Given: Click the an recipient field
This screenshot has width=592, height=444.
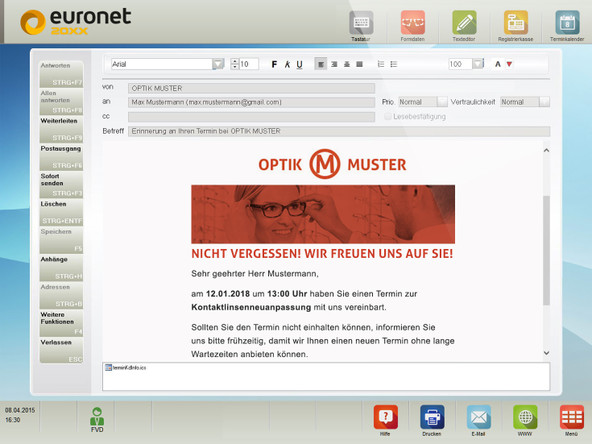Looking at the screenshot, I should [251, 102].
